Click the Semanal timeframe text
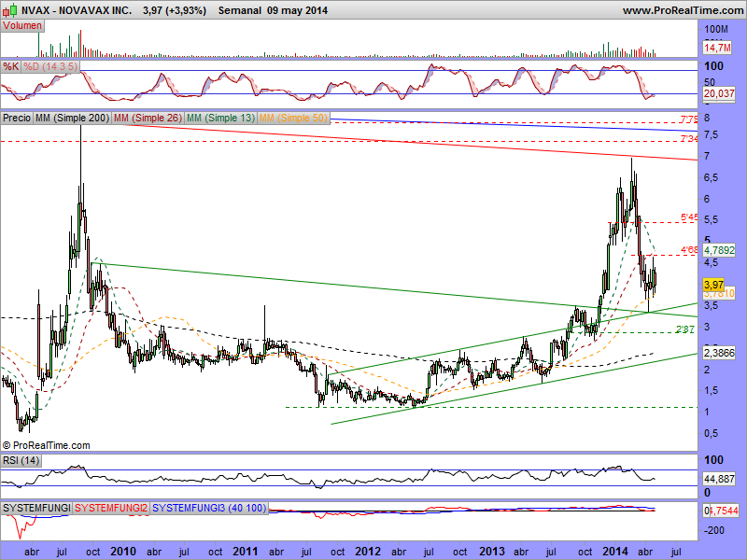747x560 pixels. click(240, 10)
